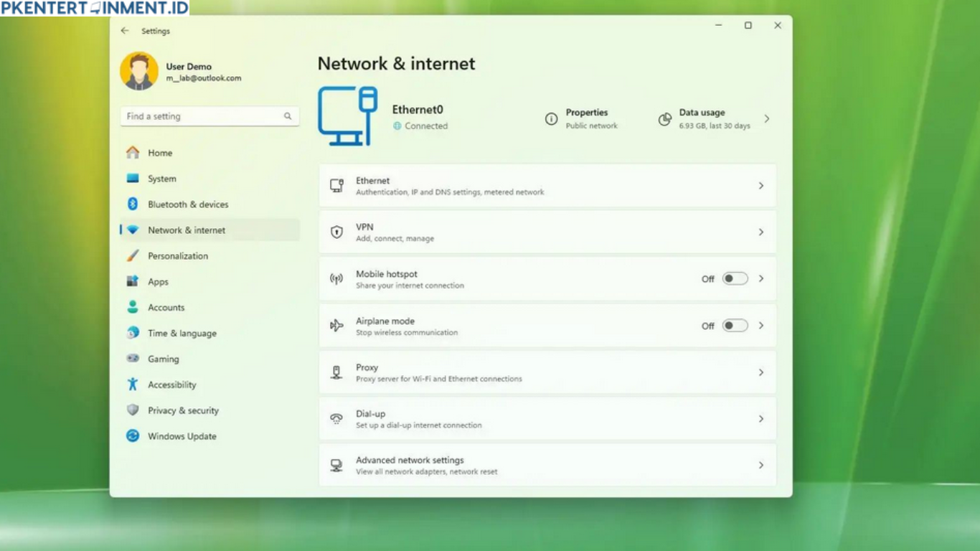The height and width of the screenshot is (551, 980).
Task: Click the VPN shield icon
Action: point(336,232)
